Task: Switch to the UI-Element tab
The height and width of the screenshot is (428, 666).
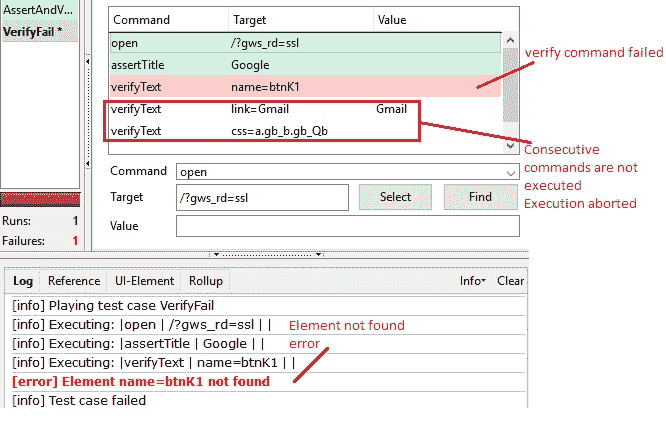Action: [x=144, y=281]
